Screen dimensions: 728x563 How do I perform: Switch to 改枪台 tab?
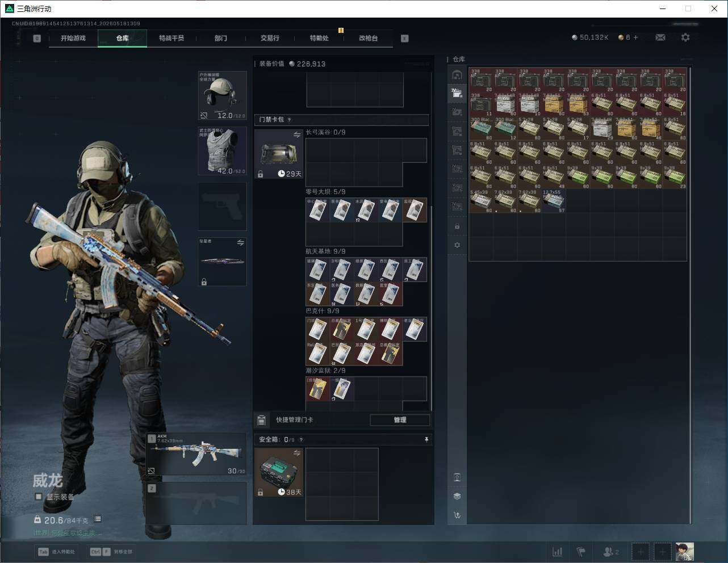368,38
